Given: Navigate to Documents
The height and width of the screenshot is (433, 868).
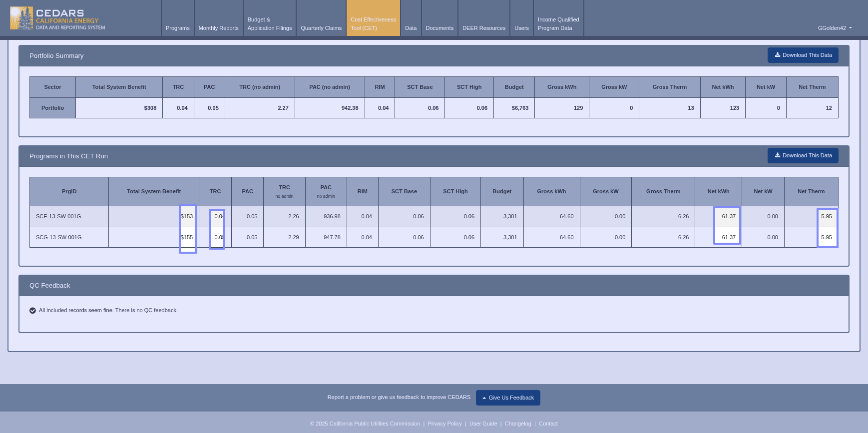Looking at the screenshot, I should (439, 28).
